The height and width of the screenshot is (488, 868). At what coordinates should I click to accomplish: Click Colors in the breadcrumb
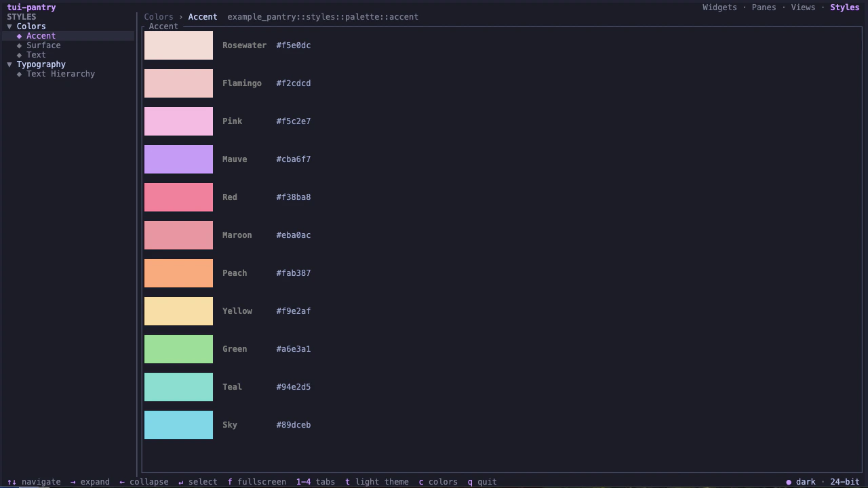tap(159, 17)
